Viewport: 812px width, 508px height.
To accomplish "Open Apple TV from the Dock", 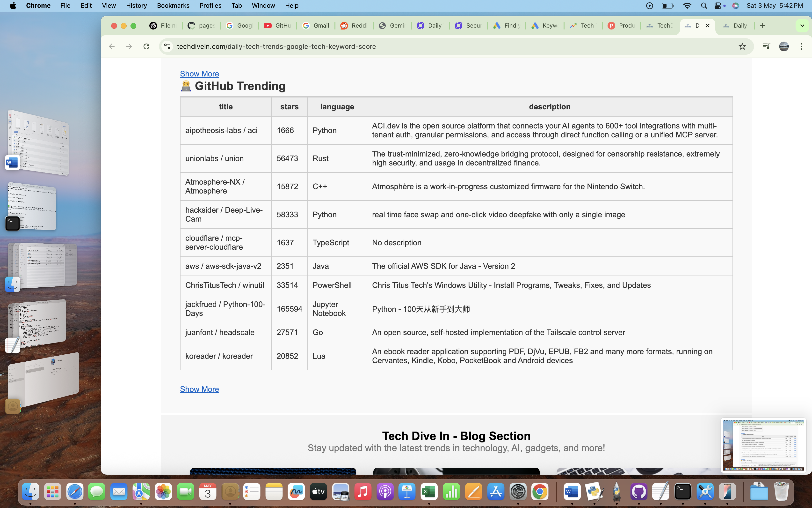I will [x=319, y=492].
